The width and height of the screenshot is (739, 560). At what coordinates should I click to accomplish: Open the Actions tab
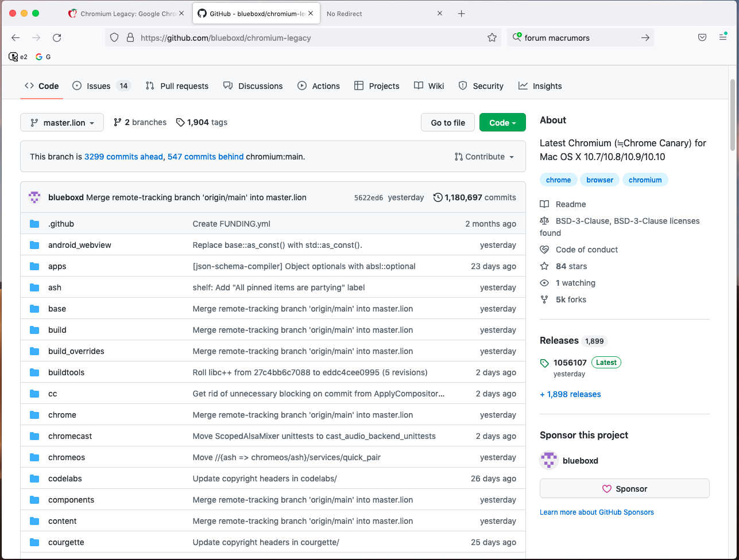pos(319,86)
